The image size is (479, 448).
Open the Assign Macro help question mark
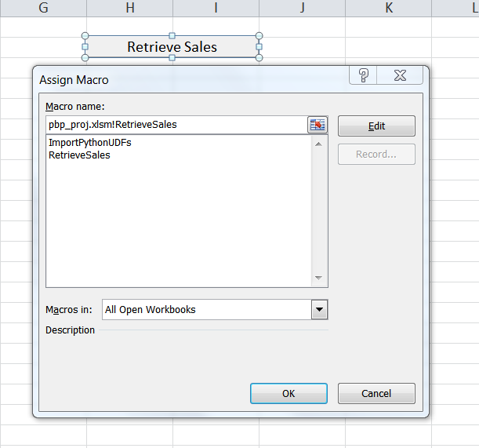pyautogui.click(x=363, y=75)
